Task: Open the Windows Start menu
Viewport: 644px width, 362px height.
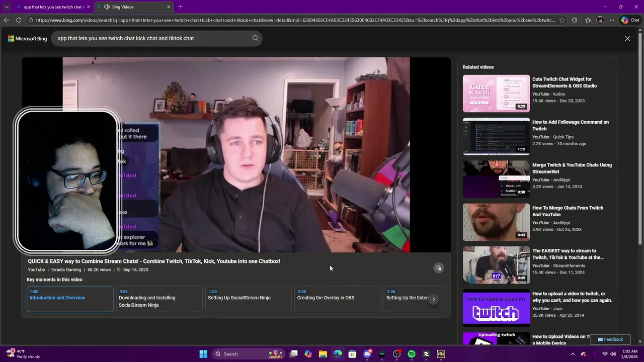Action: point(203,354)
